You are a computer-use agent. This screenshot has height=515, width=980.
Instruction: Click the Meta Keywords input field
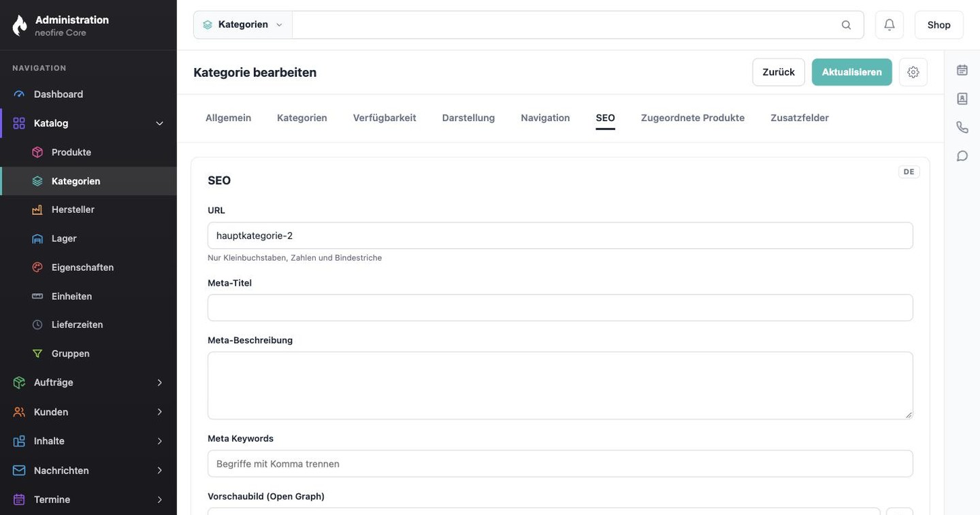(x=560, y=464)
